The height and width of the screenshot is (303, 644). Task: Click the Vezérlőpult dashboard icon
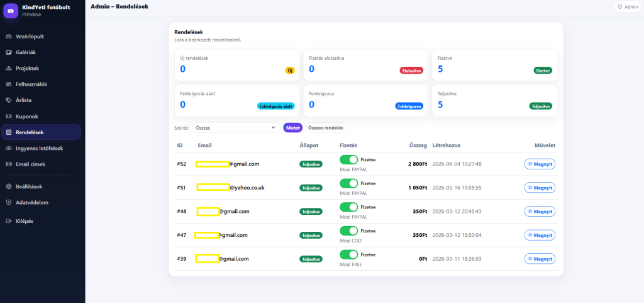pos(9,36)
